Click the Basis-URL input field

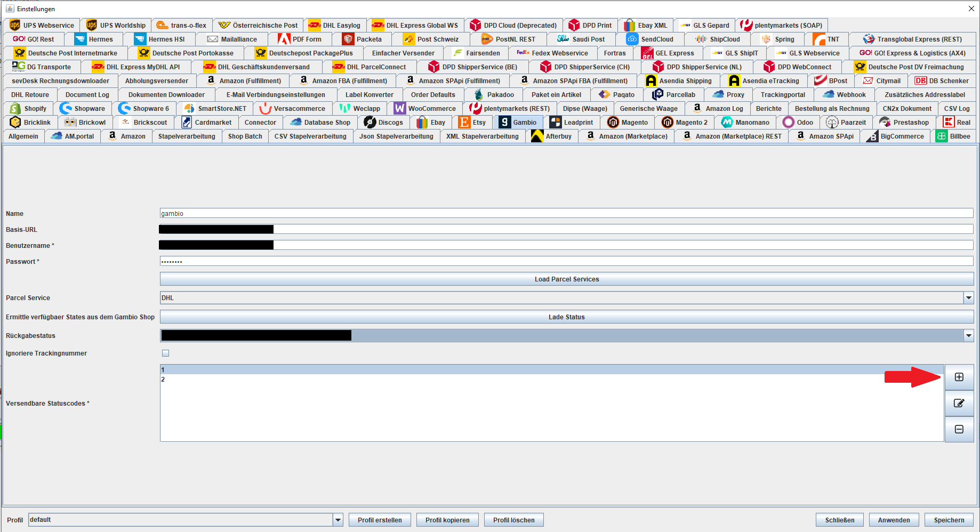tap(567, 229)
